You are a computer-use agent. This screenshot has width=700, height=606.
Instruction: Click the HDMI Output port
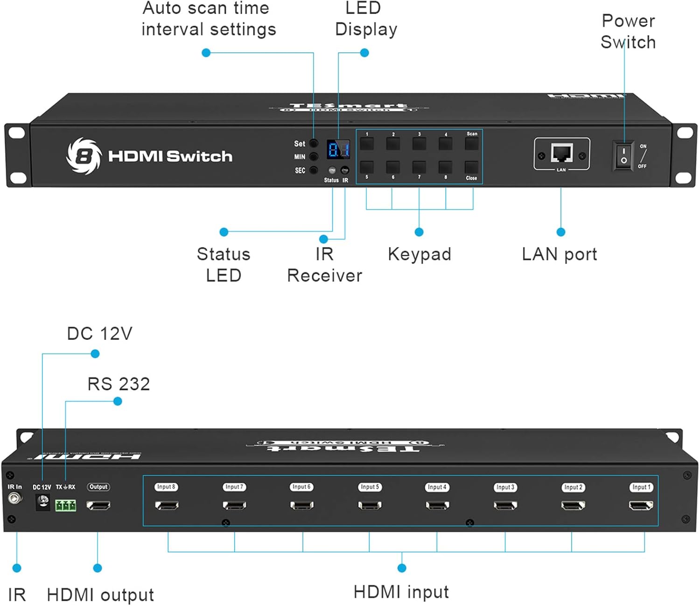point(98,505)
